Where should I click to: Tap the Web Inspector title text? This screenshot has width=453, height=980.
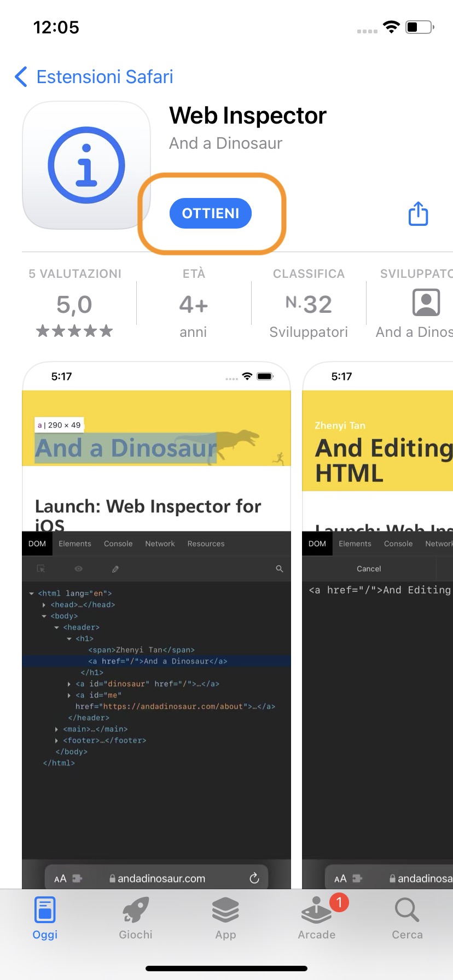pos(248,115)
